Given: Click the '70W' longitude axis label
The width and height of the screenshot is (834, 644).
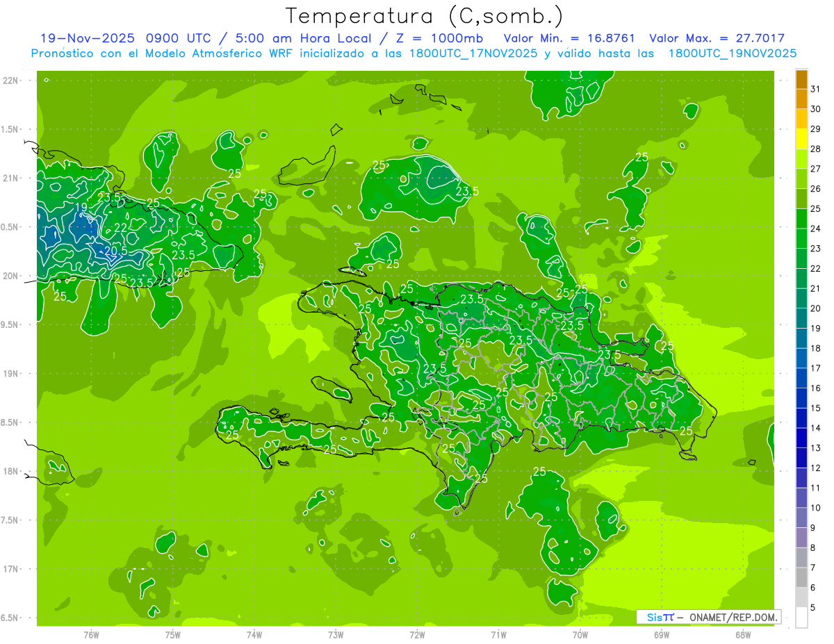Looking at the screenshot, I should (x=580, y=634).
